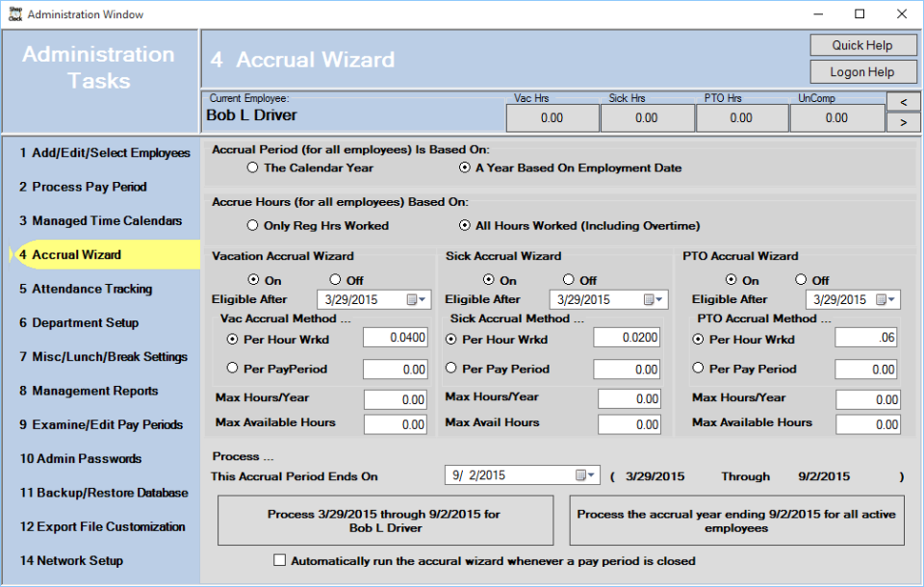
Task: Turn Vacation Accrual Wizard Off
Action: coord(335,279)
